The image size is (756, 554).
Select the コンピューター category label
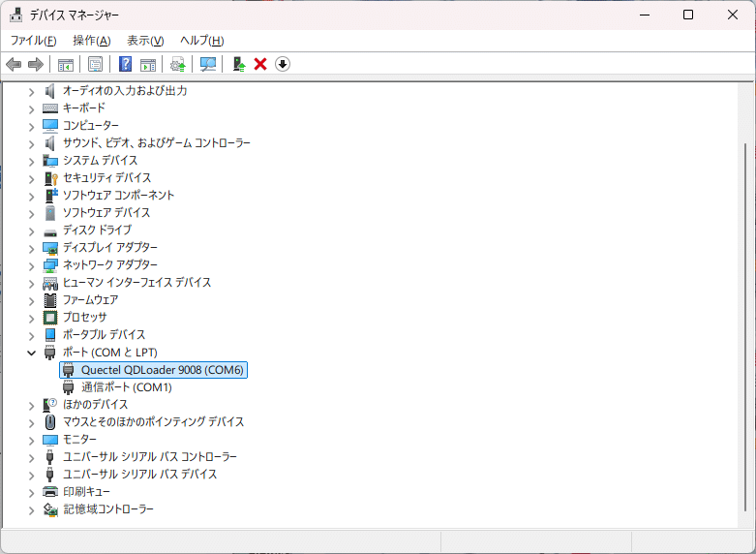click(x=91, y=126)
